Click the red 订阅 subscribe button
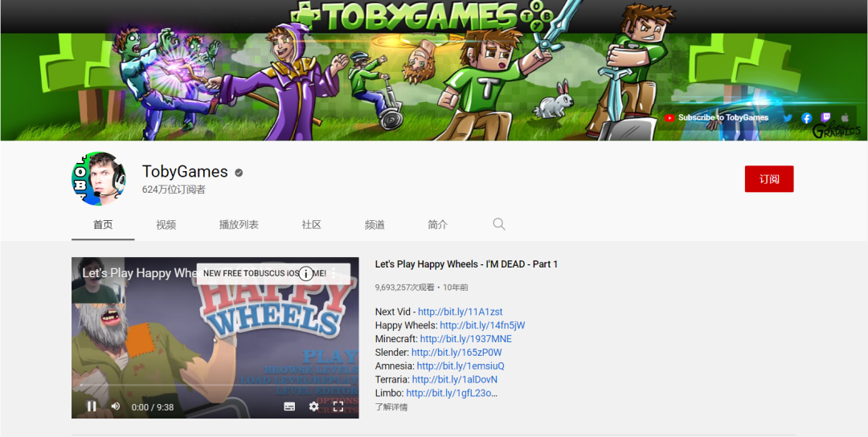 pyautogui.click(x=769, y=178)
